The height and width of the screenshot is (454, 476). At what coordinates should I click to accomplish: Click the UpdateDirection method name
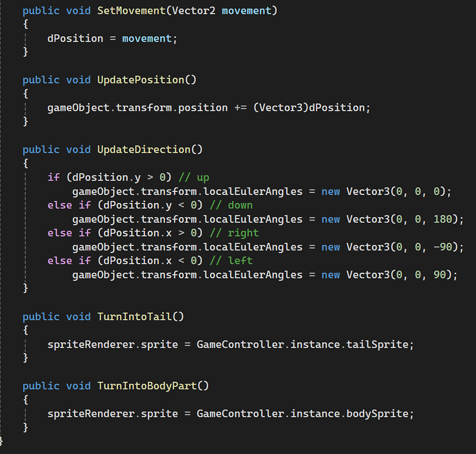[144, 149]
